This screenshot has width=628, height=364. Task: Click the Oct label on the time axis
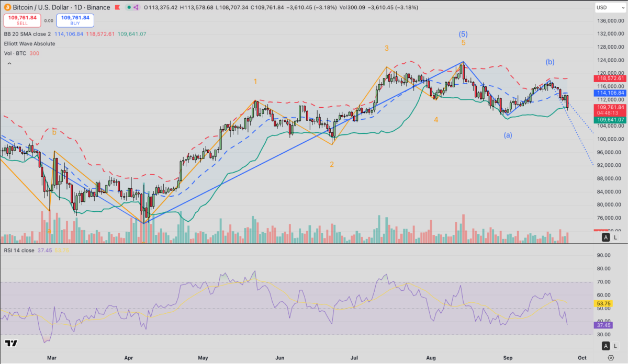tap(582, 358)
